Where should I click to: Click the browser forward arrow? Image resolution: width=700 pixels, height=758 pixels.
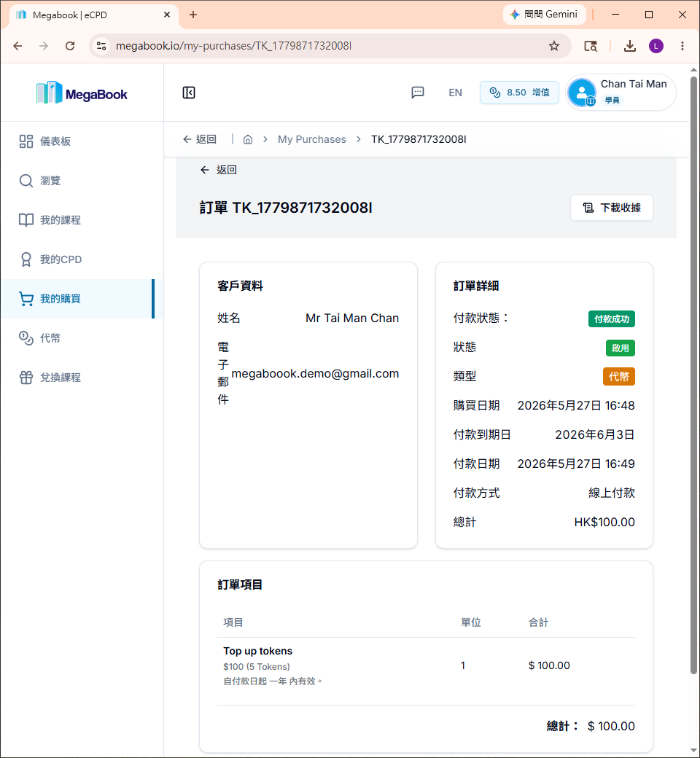click(44, 46)
